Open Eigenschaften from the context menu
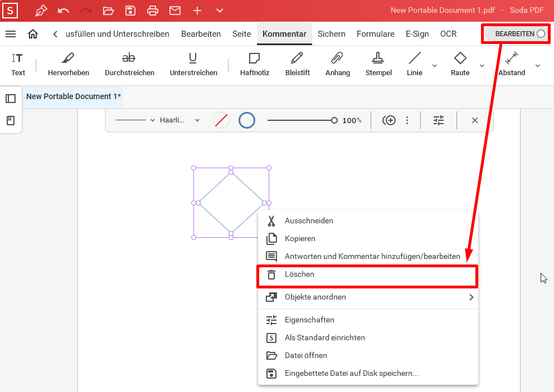Image resolution: width=554 pixels, height=392 pixels. 368,320
